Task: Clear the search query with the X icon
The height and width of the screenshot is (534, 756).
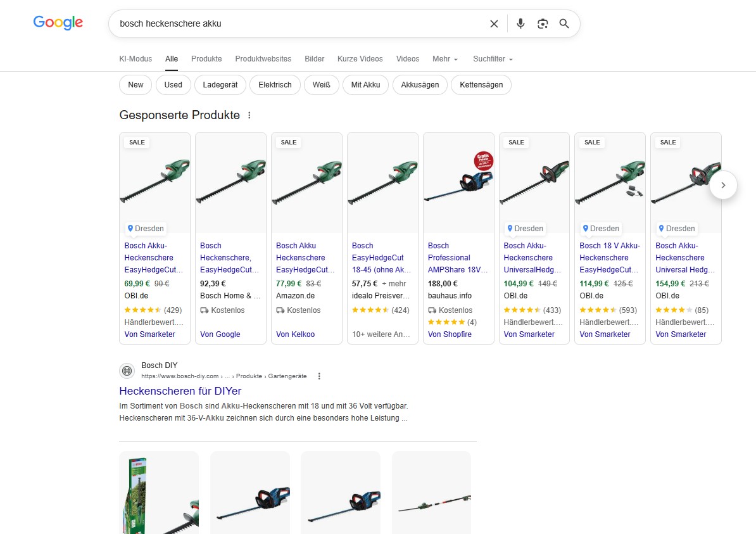Action: pos(494,23)
